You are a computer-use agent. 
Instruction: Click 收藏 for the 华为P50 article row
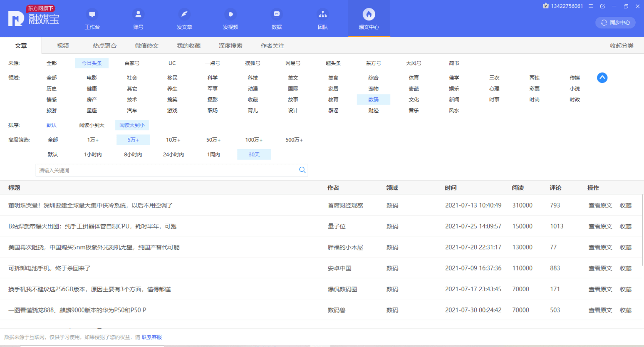pyautogui.click(x=625, y=310)
